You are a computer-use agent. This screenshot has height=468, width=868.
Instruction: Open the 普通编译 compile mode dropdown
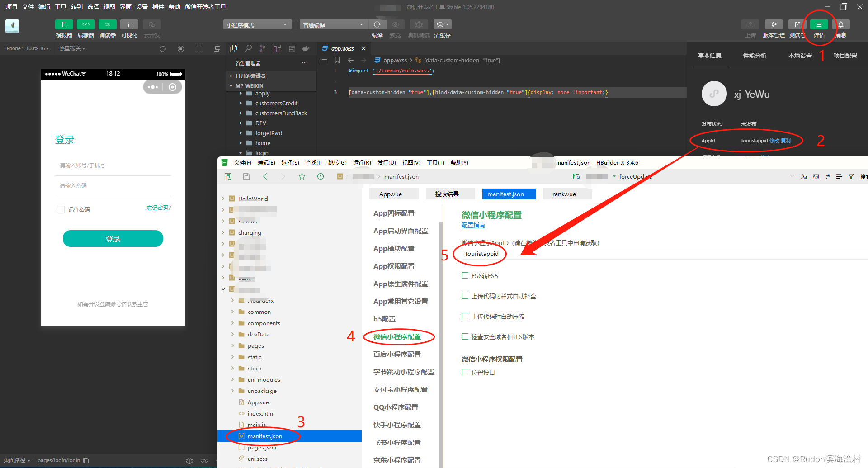(333, 24)
